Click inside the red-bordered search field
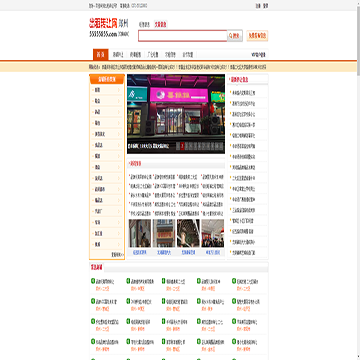360x360 pixels. (x=183, y=36)
